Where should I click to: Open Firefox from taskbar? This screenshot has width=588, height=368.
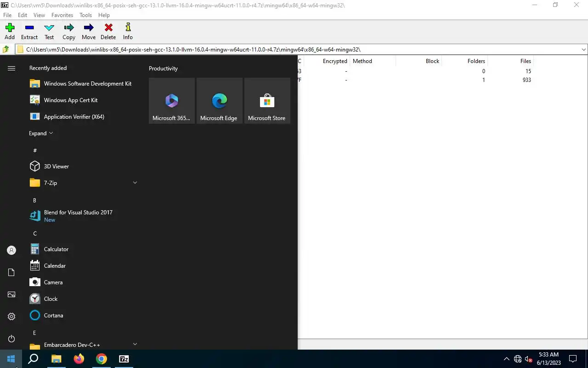click(x=79, y=359)
